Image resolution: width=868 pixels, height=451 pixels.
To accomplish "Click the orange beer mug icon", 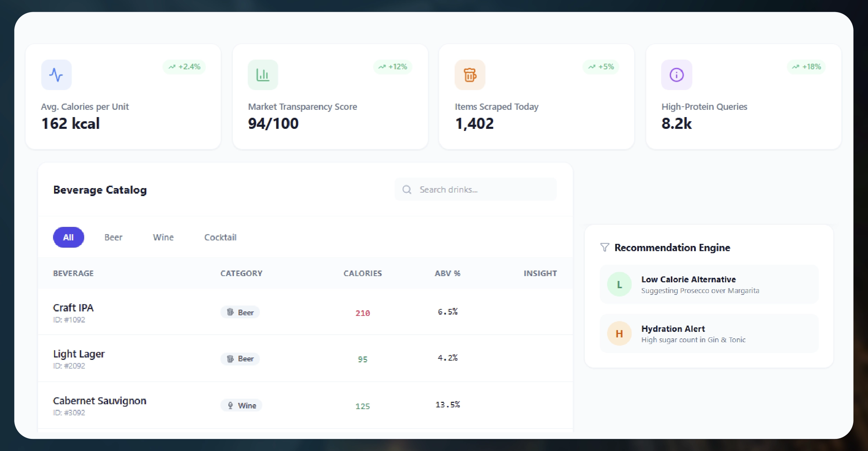I will coord(470,75).
